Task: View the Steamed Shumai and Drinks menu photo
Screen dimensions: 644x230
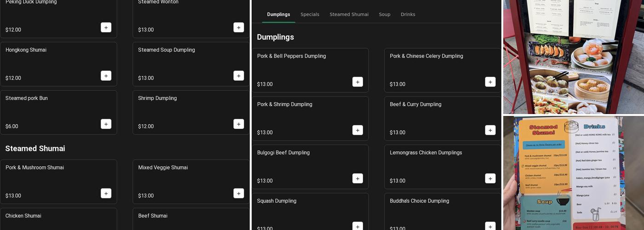Action: (x=573, y=173)
